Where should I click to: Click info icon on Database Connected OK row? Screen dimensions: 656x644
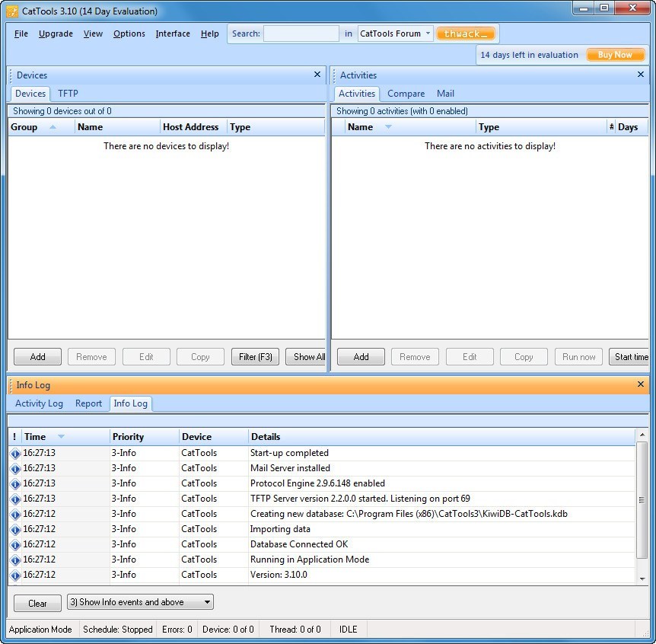(x=15, y=545)
